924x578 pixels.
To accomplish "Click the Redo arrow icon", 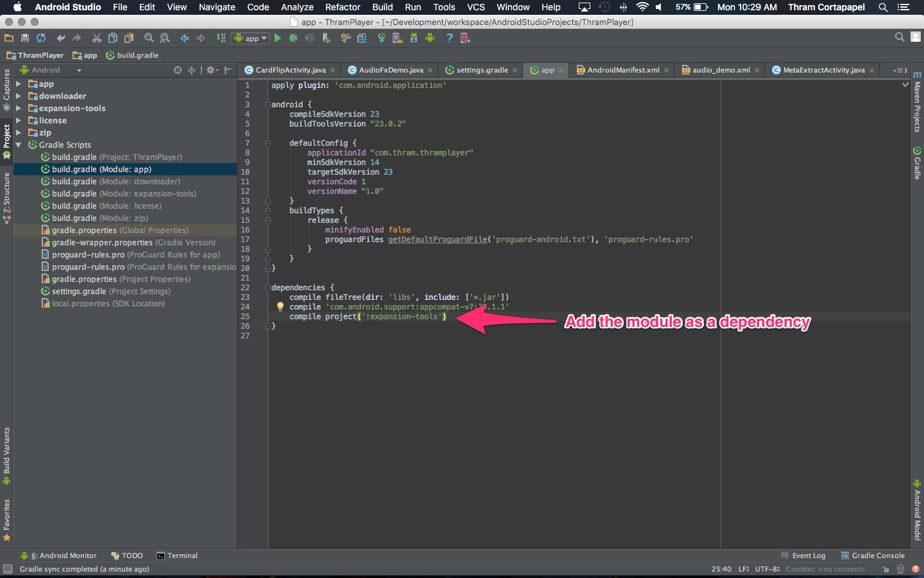I will tap(77, 38).
